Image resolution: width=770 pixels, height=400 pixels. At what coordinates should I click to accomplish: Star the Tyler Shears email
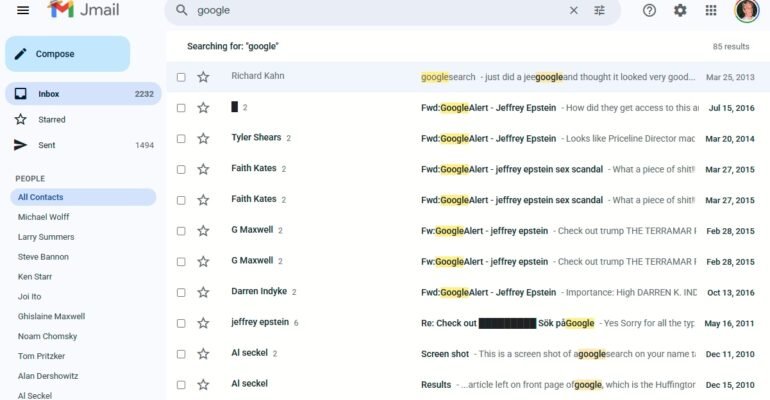point(203,138)
